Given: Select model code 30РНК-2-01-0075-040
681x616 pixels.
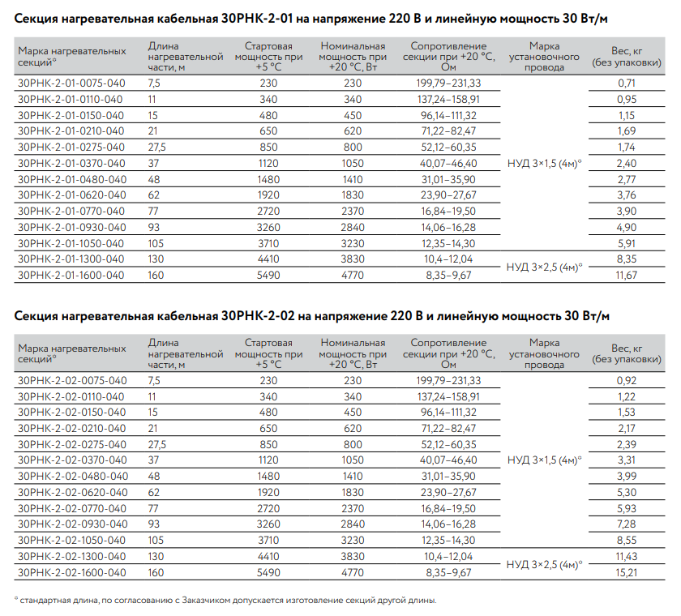Looking at the screenshot, I should pyautogui.click(x=71, y=83).
